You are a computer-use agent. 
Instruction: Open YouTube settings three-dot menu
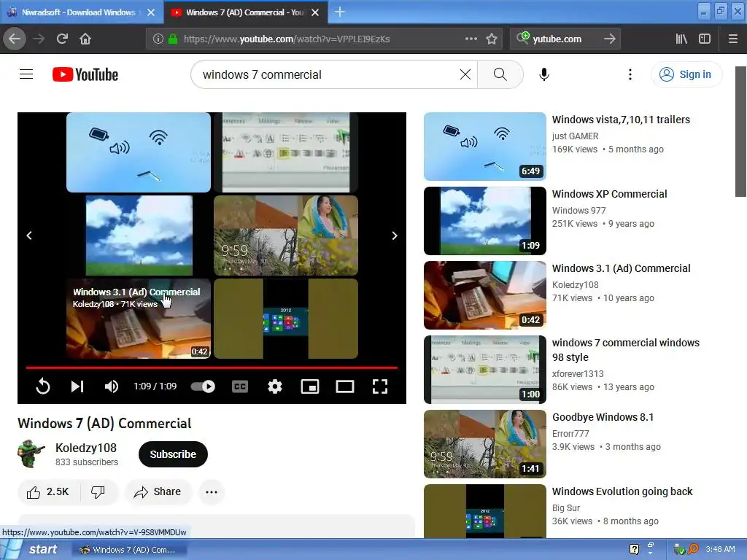[630, 74]
